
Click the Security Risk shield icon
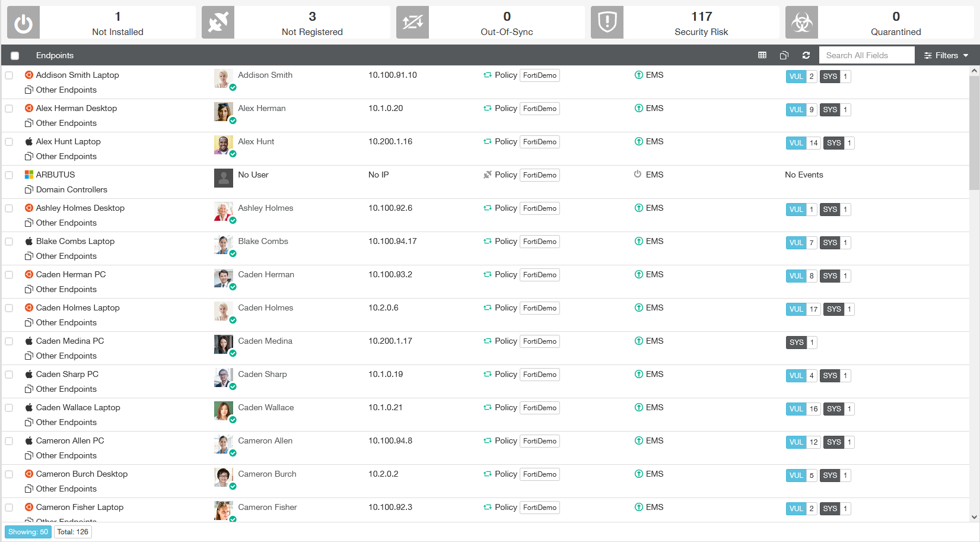click(607, 23)
